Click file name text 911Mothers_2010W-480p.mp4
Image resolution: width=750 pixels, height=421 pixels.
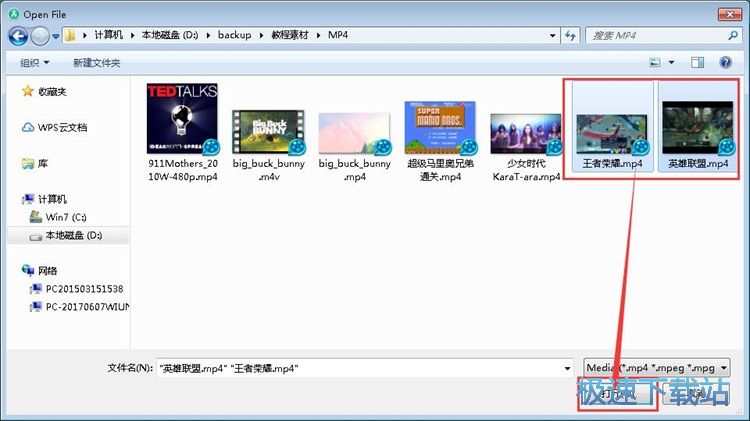point(183,170)
